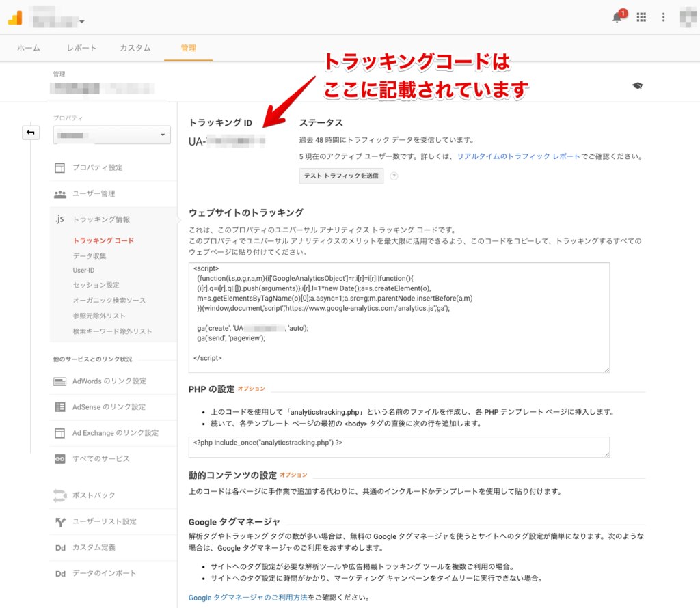Click the 動的コンテンツの設定 heading
The width and height of the screenshot is (700, 608).
(232, 475)
